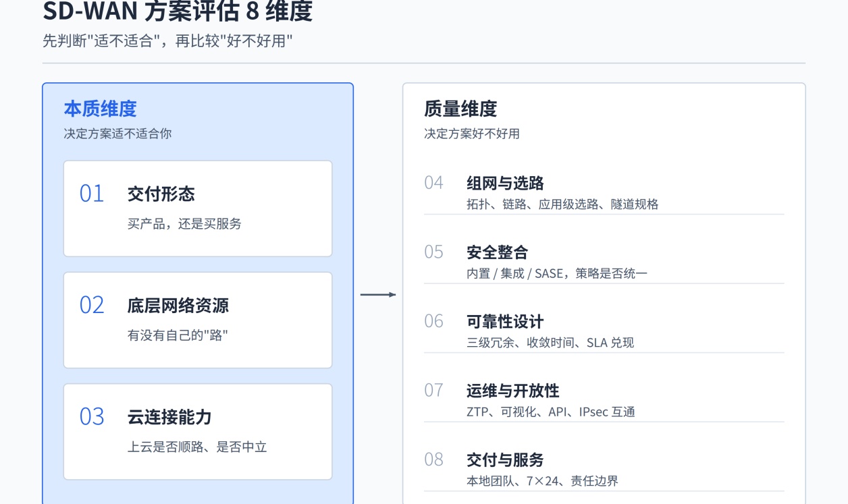Select the card titled "云连接能力"
This screenshot has height=504, width=848.
click(198, 432)
